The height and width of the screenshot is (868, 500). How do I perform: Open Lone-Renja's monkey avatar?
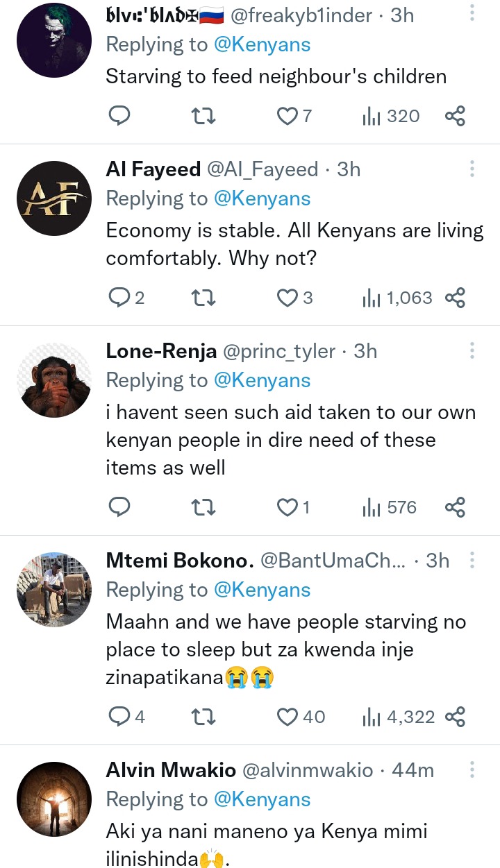point(54,380)
